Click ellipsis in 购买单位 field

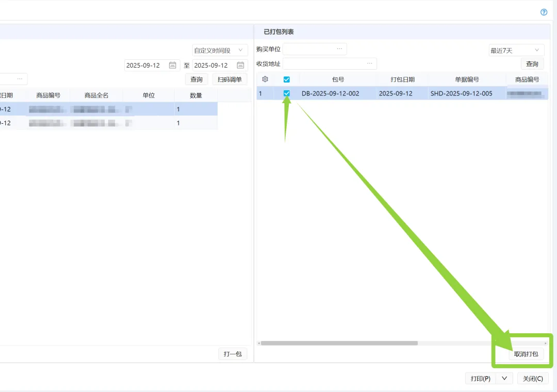click(339, 49)
